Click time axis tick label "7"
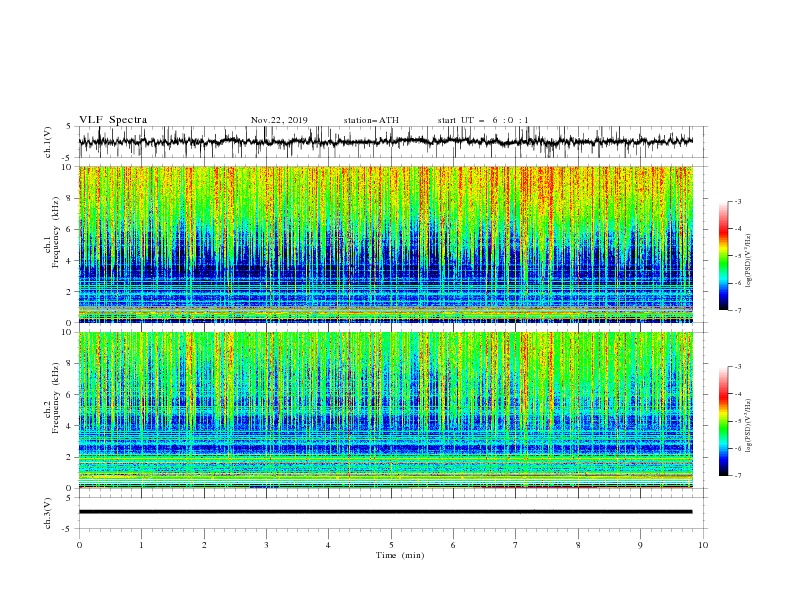 click(x=516, y=545)
